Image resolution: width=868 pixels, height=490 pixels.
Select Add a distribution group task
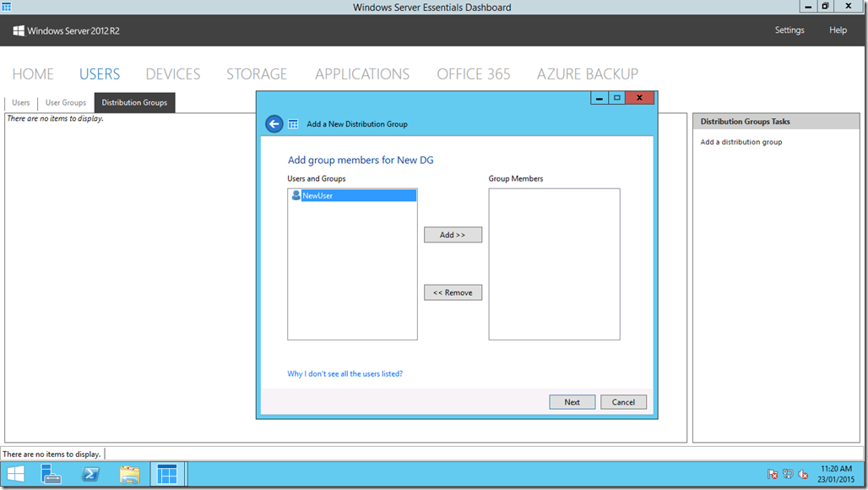(x=742, y=141)
